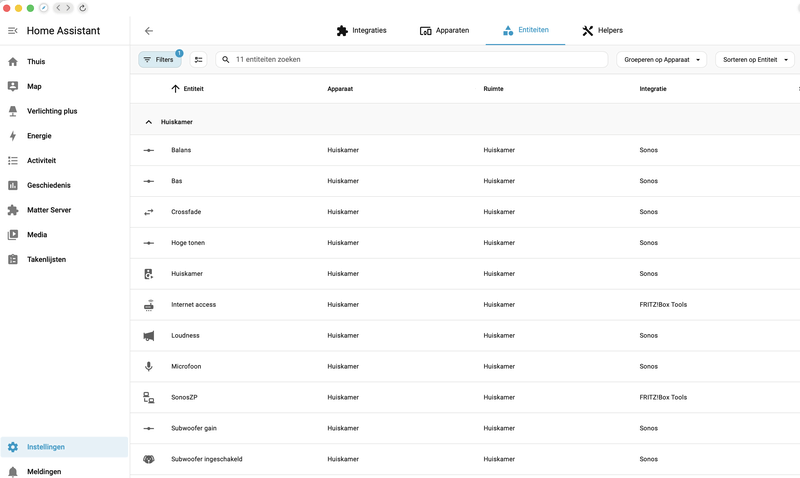This screenshot has width=800, height=478.
Task: Click the Bas entity icon
Action: pos(148,181)
